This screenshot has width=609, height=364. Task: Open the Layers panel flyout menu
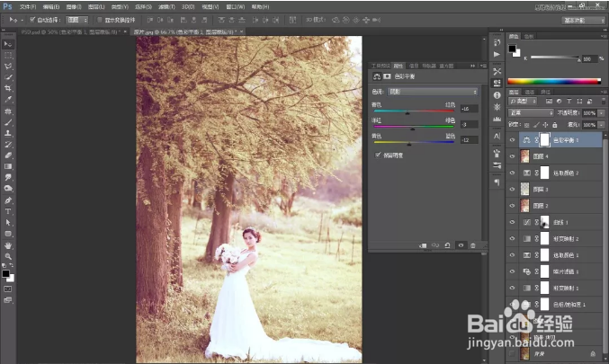(604, 92)
